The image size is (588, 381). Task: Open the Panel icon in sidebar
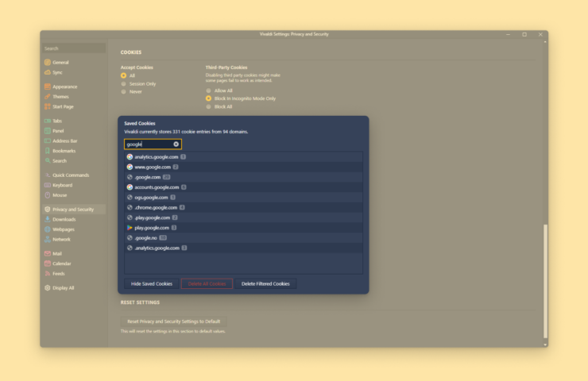[47, 131]
